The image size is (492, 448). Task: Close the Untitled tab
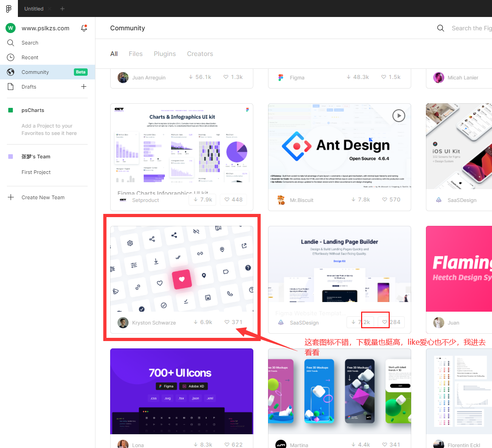pos(50,9)
